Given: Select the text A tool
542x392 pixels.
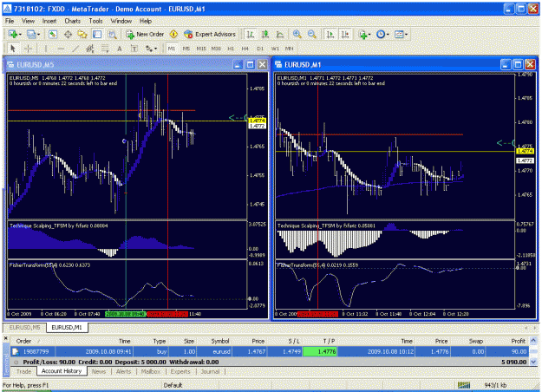Looking at the screenshot, I should click(120, 49).
